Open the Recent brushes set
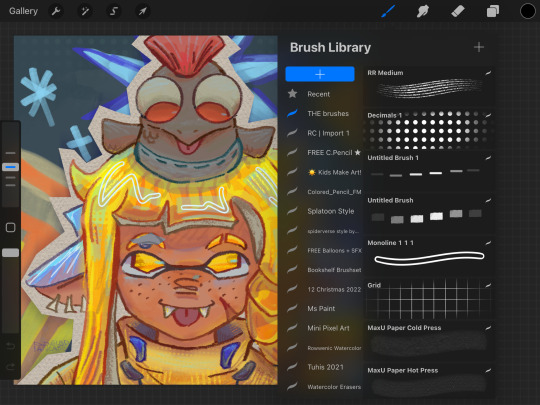The image size is (540, 405). point(324,94)
